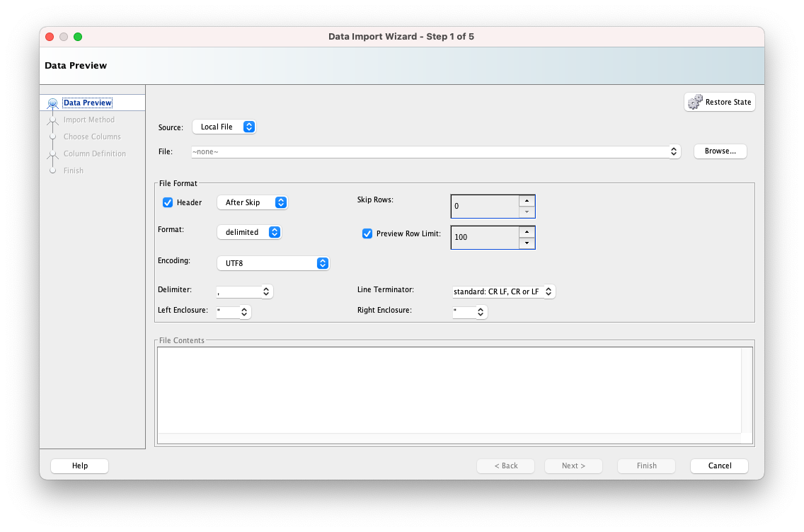Click the Browse... button

720,151
